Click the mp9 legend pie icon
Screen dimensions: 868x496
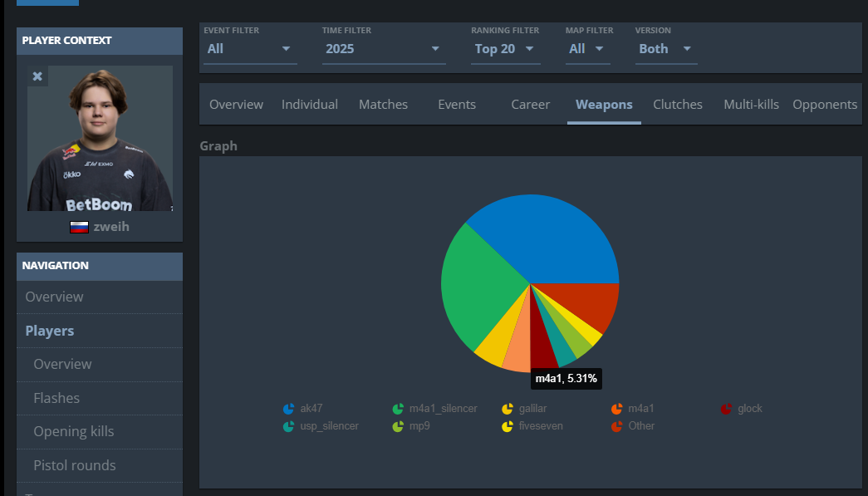pos(398,426)
